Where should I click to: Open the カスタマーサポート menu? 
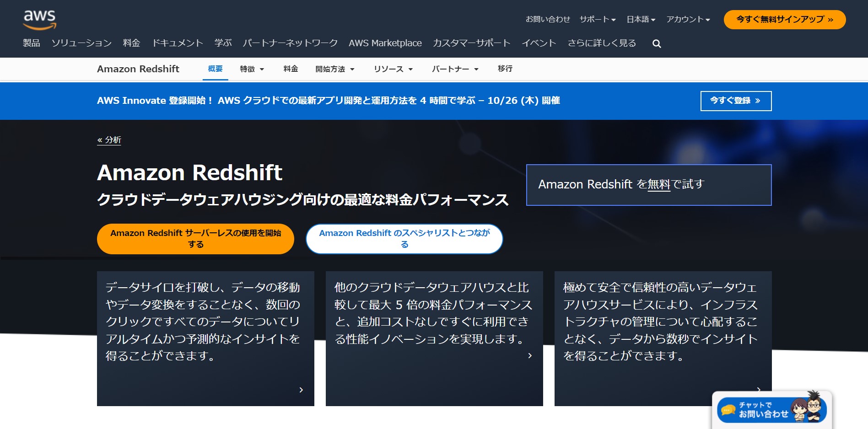pos(472,43)
